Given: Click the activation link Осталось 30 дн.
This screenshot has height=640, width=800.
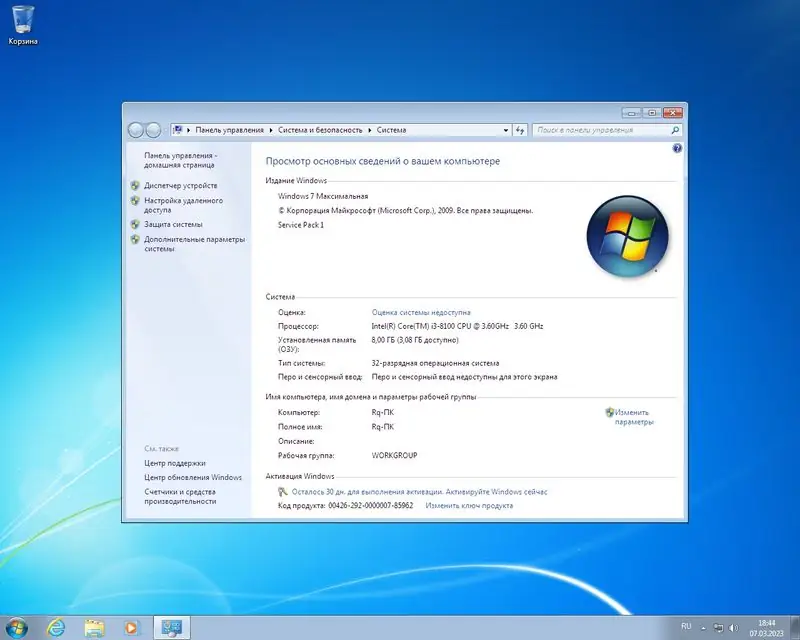Looking at the screenshot, I should click(x=419, y=492).
